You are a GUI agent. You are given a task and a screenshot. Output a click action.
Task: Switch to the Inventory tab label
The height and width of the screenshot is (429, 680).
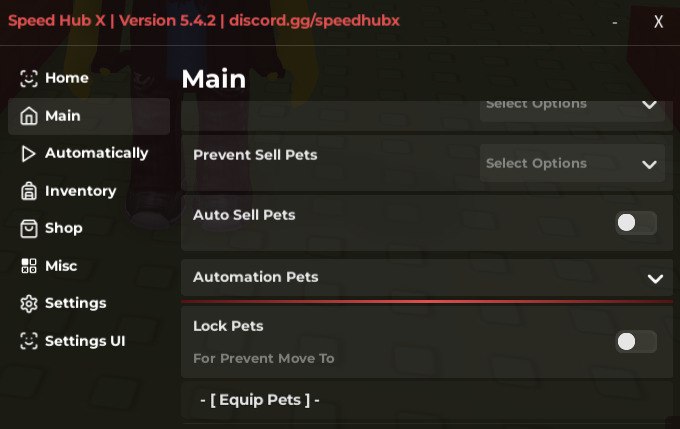pos(80,191)
